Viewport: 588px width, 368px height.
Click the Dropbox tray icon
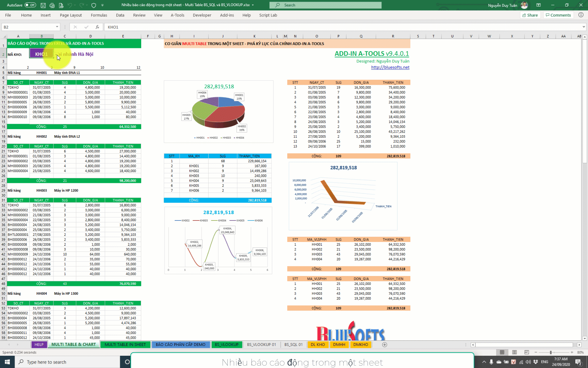(x=536, y=362)
